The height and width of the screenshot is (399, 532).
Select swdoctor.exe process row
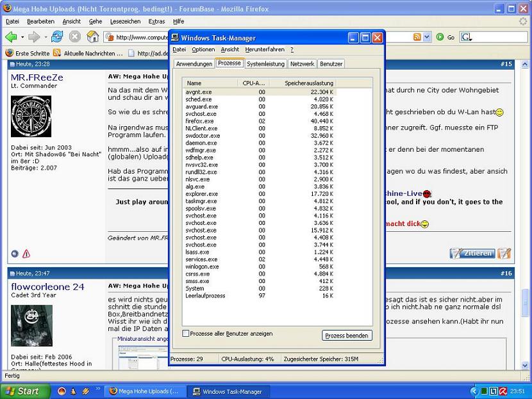click(x=260, y=136)
